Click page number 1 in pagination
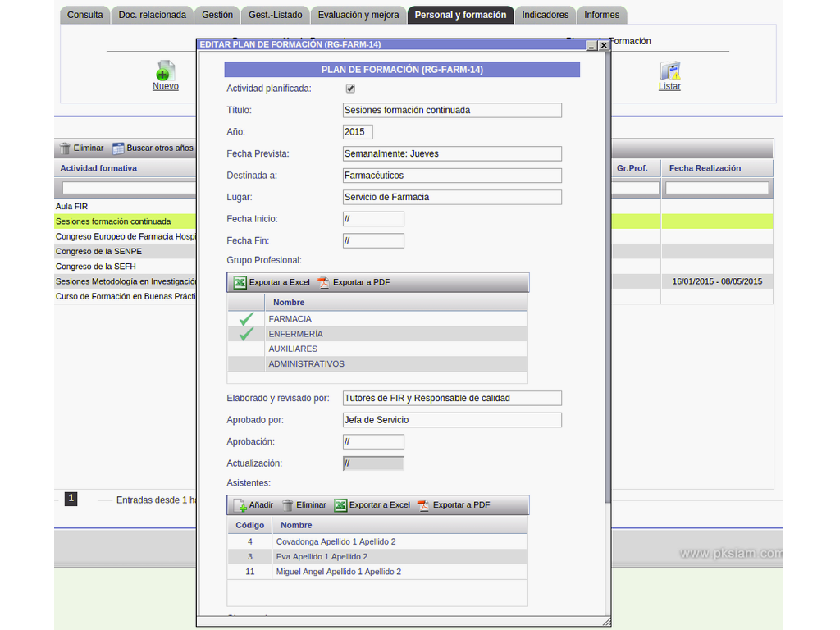 pyautogui.click(x=71, y=499)
